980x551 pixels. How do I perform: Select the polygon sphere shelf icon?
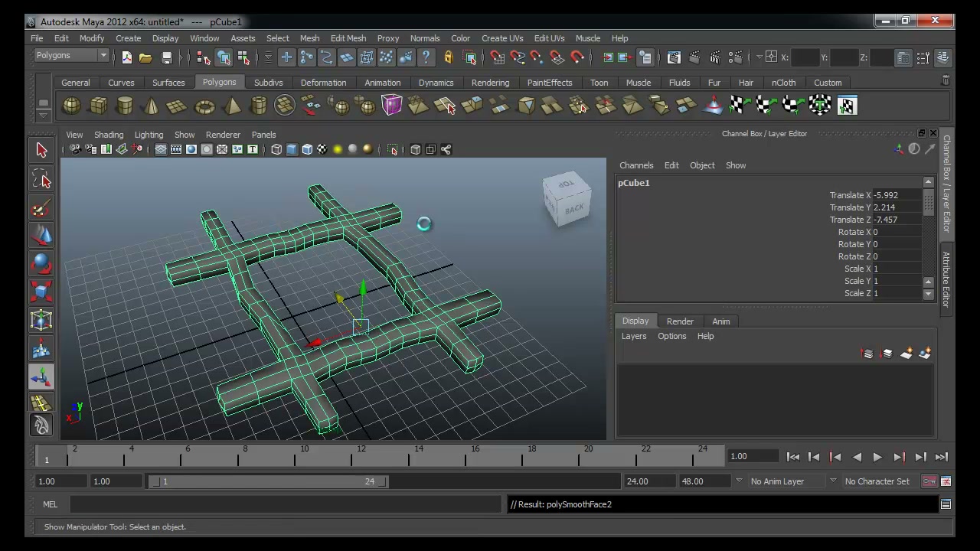[71, 106]
